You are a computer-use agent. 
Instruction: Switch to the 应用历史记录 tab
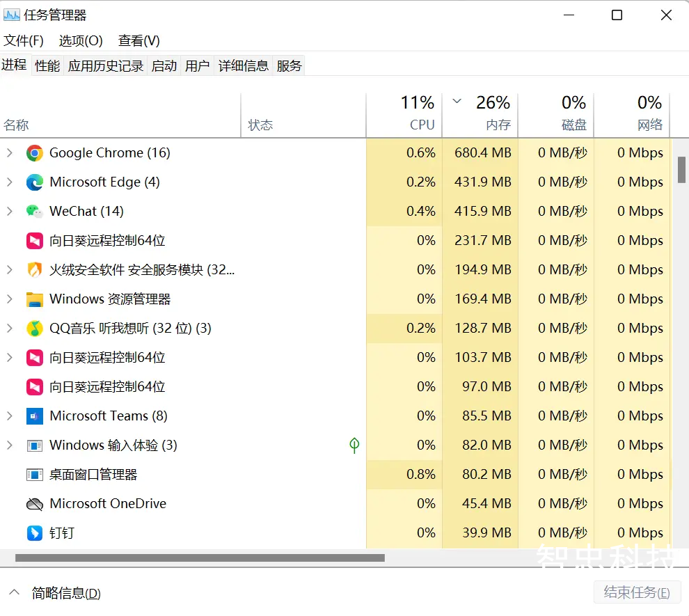106,66
